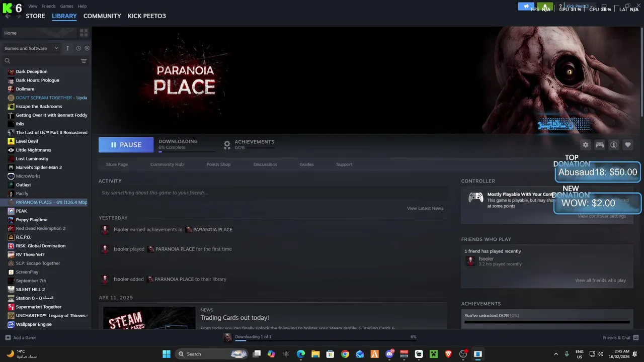644x362 pixels.
Task: Open Google Chrome from taskbar
Action: [x=345, y=354]
